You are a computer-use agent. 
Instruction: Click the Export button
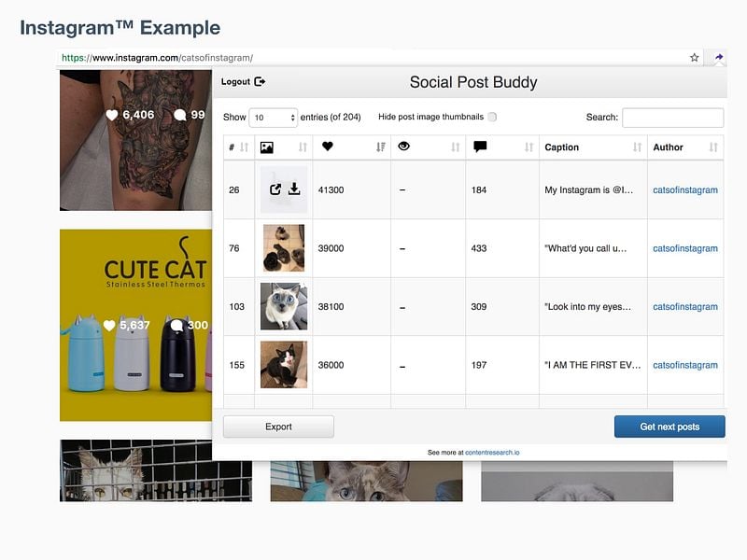278,427
